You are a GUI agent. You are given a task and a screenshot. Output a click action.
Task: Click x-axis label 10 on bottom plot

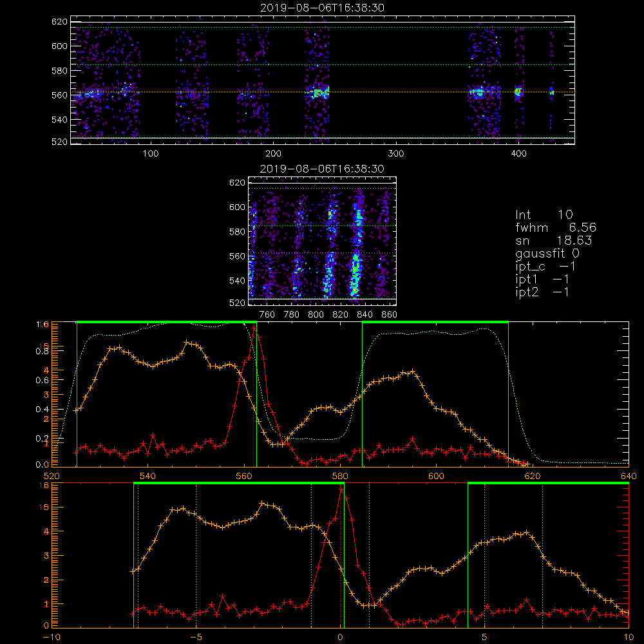pyautogui.click(x=629, y=637)
